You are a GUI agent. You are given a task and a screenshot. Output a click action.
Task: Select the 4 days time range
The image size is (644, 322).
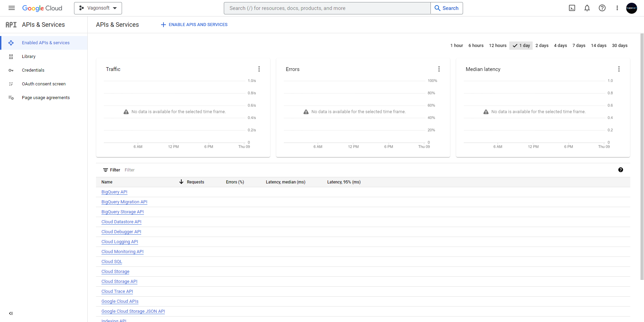(560, 46)
